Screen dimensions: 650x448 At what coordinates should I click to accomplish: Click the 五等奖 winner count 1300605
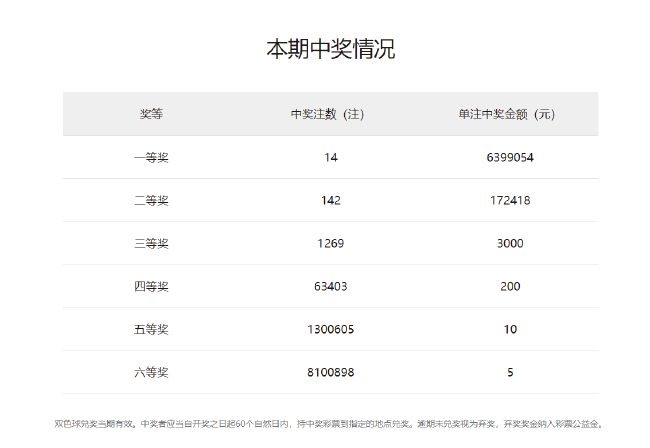point(331,330)
